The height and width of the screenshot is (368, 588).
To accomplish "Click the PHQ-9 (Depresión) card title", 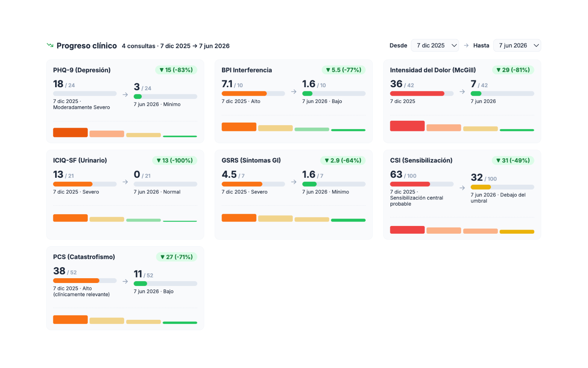I will click(82, 70).
